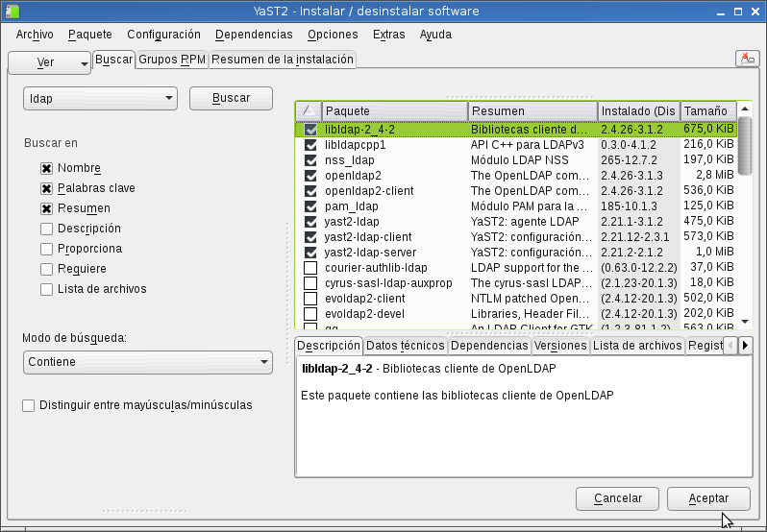767x532 pixels.
Task: Open the Archivo menu
Action: pyautogui.click(x=35, y=35)
